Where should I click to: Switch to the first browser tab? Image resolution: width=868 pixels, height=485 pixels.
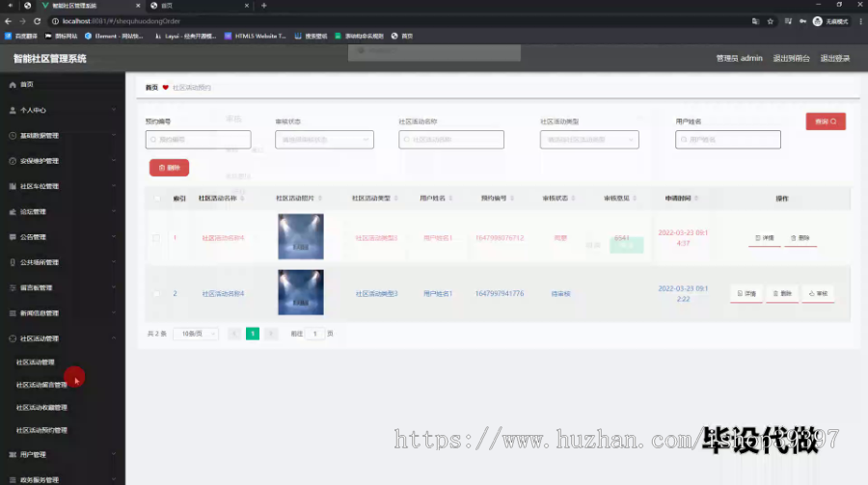click(x=92, y=6)
